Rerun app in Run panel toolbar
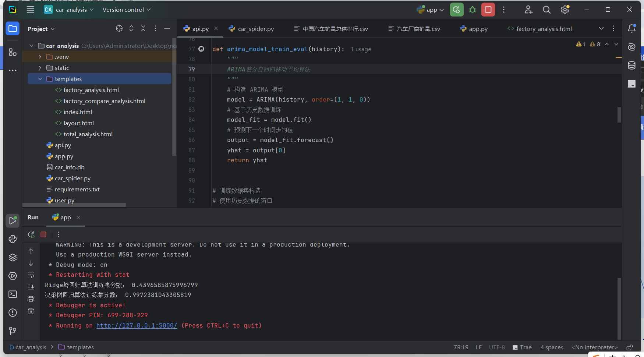Viewport: 644px width, 357px height. click(x=31, y=234)
